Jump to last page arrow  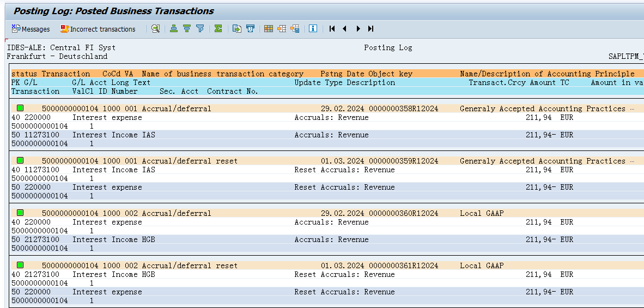(x=371, y=29)
